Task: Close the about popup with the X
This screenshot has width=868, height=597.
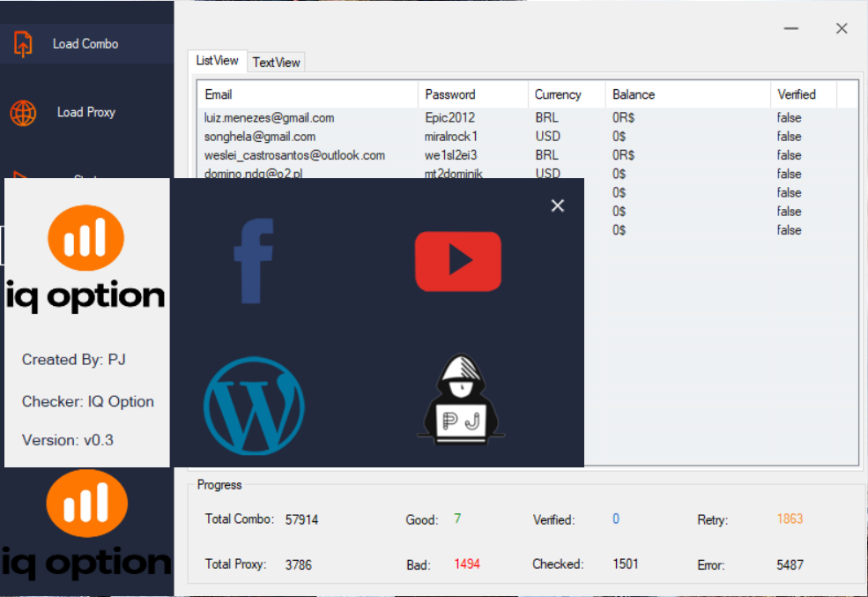Action: [x=558, y=206]
